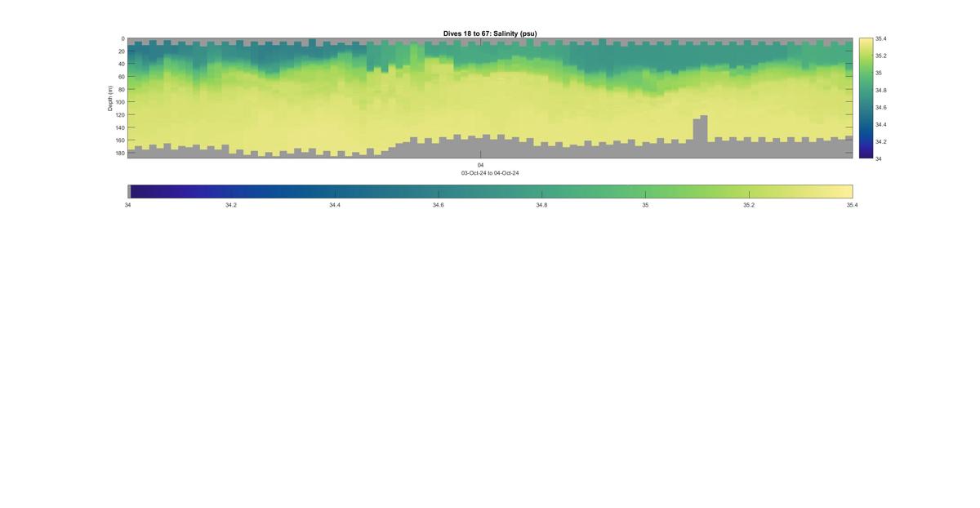The height and width of the screenshot is (508, 980).
Task: Click the depth axis tick '20'
Action: click(x=121, y=51)
